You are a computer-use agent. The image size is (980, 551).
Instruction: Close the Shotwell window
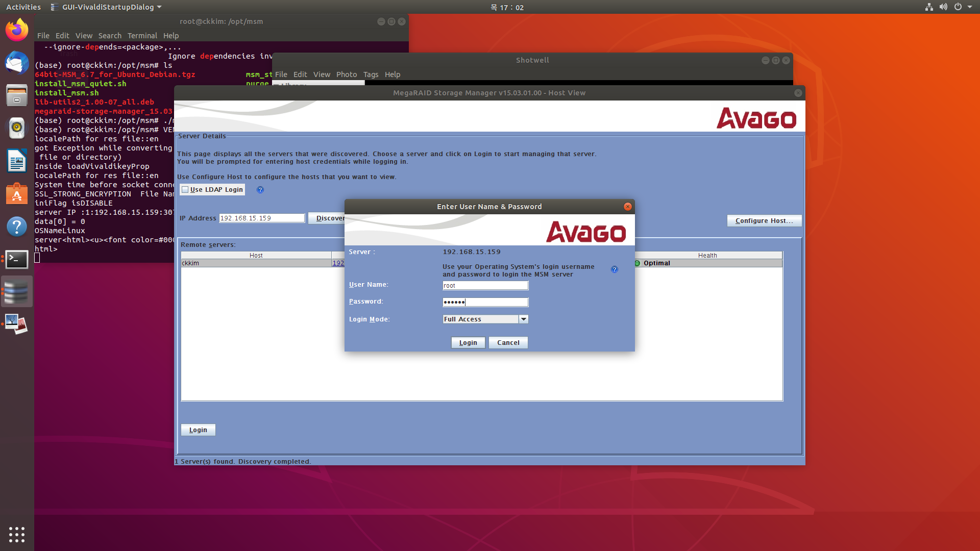point(786,60)
